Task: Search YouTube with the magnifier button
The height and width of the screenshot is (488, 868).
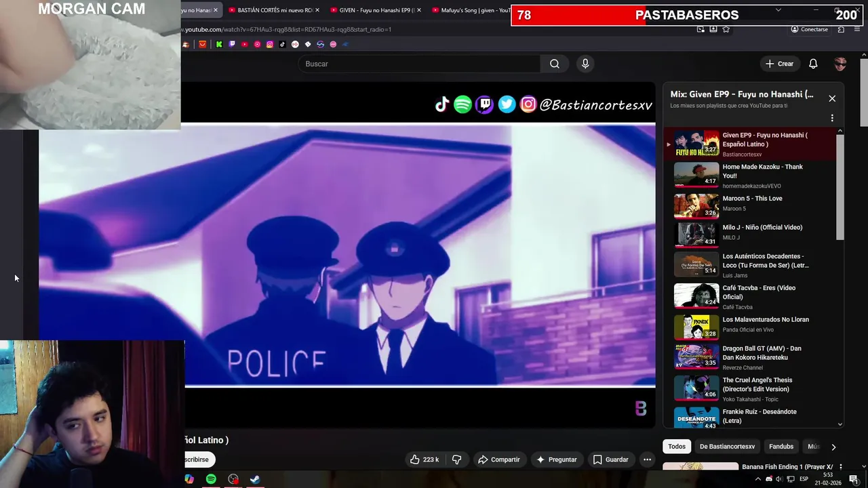Action: pyautogui.click(x=555, y=64)
